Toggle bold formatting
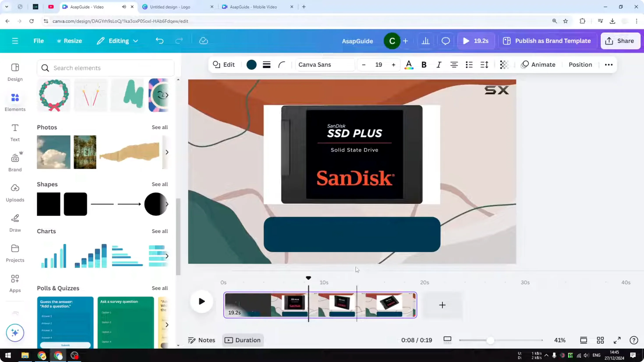This screenshot has width=644, height=362. pos(424,65)
